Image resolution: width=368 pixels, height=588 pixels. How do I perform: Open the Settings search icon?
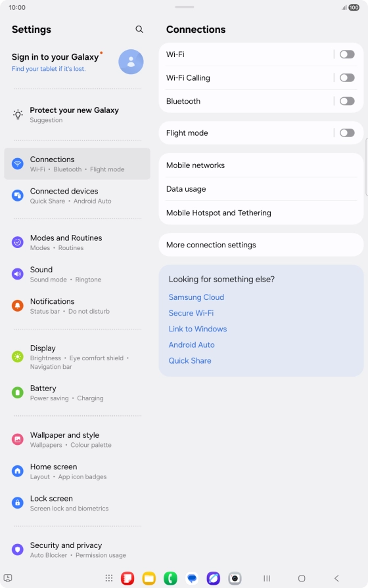pos(139,30)
